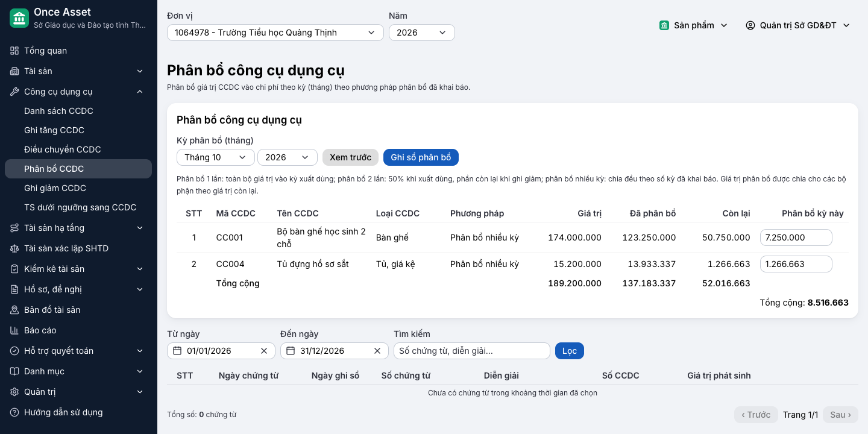Open TS dưới ngưỡng sang CCDC

78,207
